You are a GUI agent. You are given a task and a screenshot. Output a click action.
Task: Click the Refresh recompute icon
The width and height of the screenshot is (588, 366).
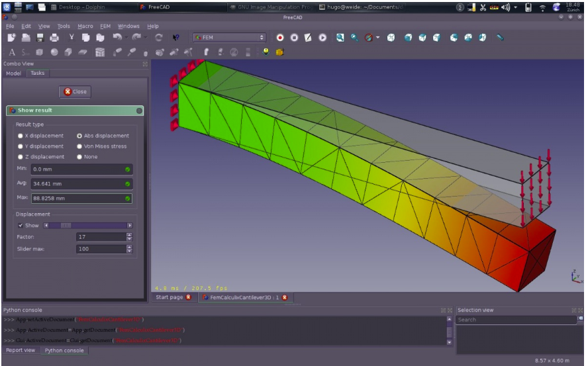point(159,38)
